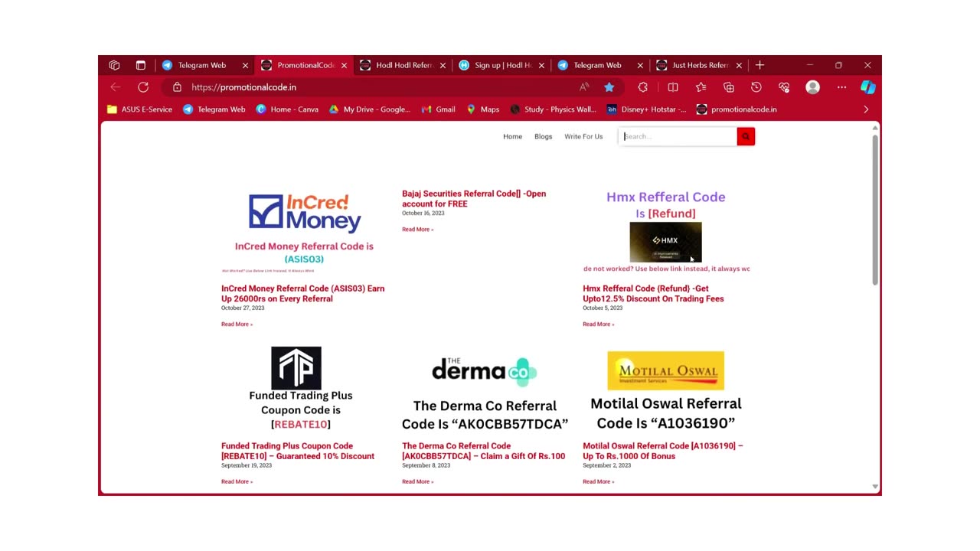Image resolution: width=980 pixels, height=551 pixels.
Task: Open the Extensions puzzle icon
Action: pyautogui.click(x=643, y=87)
